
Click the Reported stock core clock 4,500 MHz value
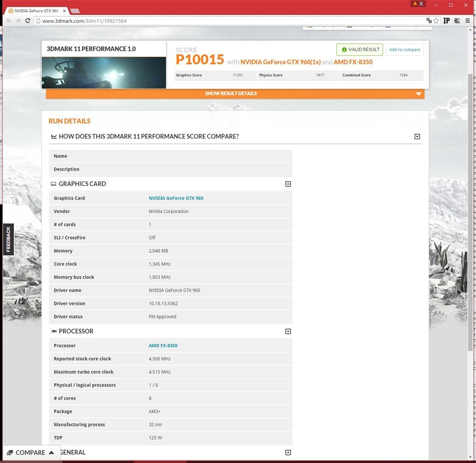coord(160,359)
